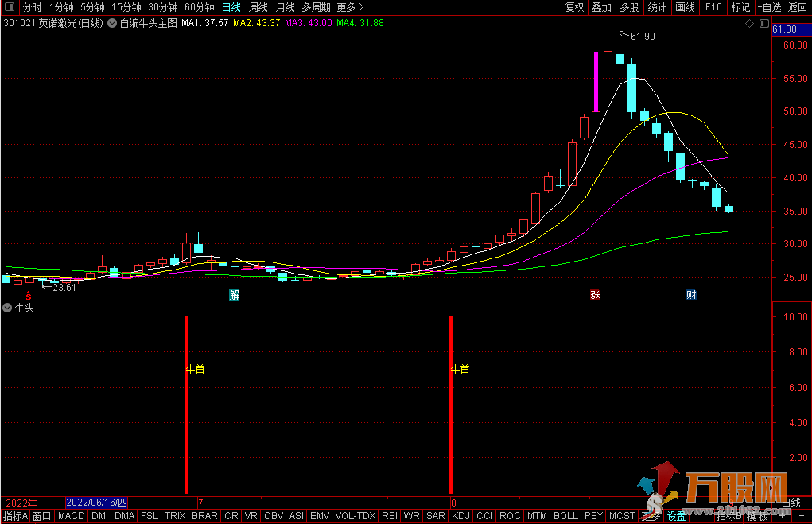The height and width of the screenshot is (524, 812).
Task: Expand the main chart indicator dropdown arrow
Action: click(112, 23)
